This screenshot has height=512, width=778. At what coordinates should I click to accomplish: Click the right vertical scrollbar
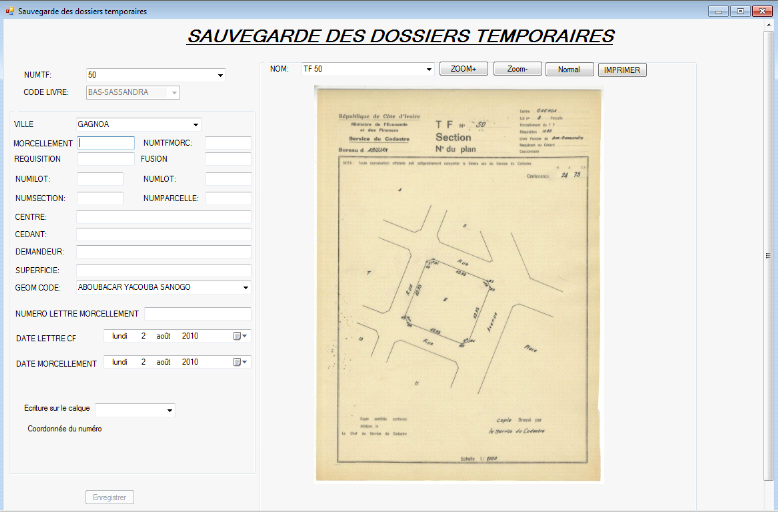(x=769, y=255)
